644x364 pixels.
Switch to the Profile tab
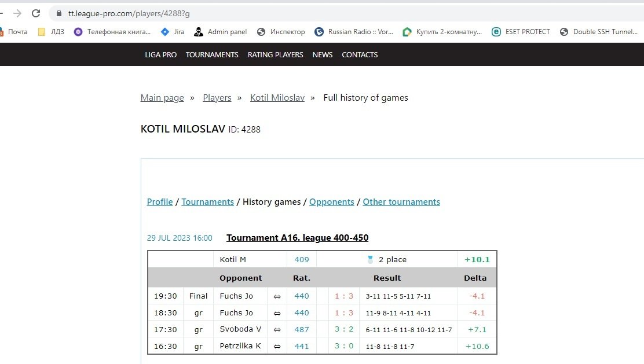tap(160, 202)
